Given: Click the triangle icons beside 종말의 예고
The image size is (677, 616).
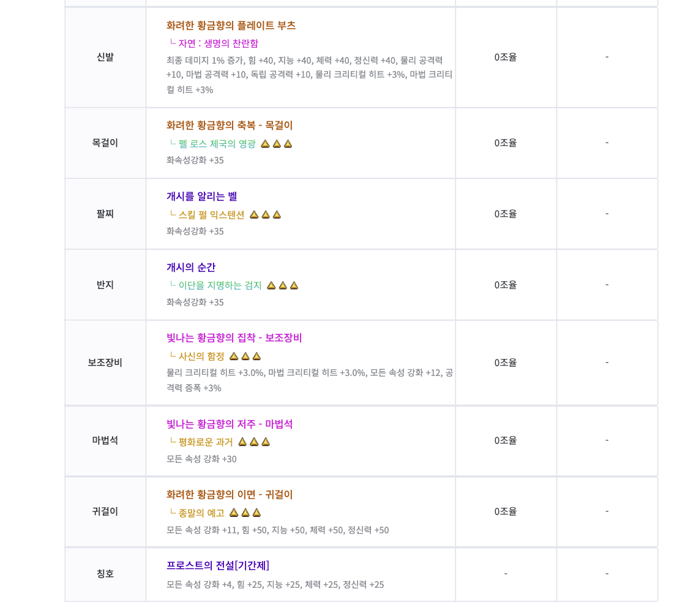Looking at the screenshot, I should point(245,513).
